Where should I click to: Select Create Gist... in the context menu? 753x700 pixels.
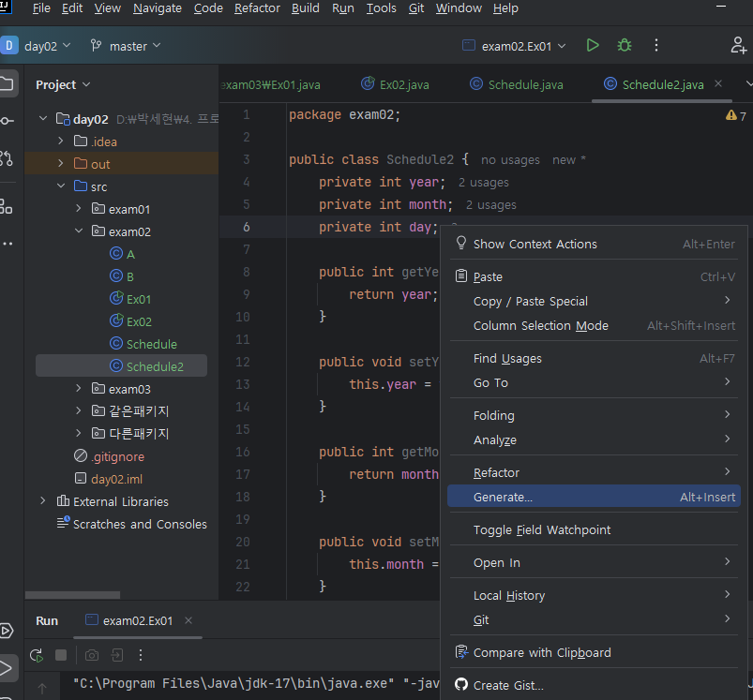coord(594,685)
